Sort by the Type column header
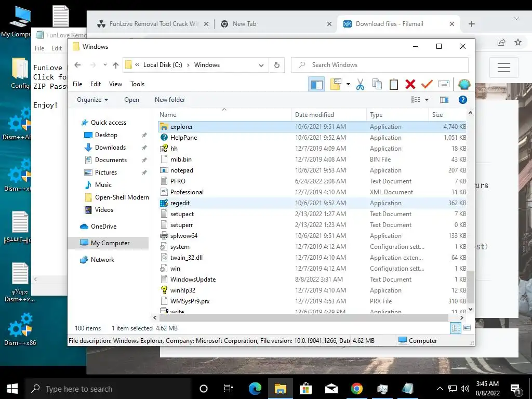 coord(397,115)
